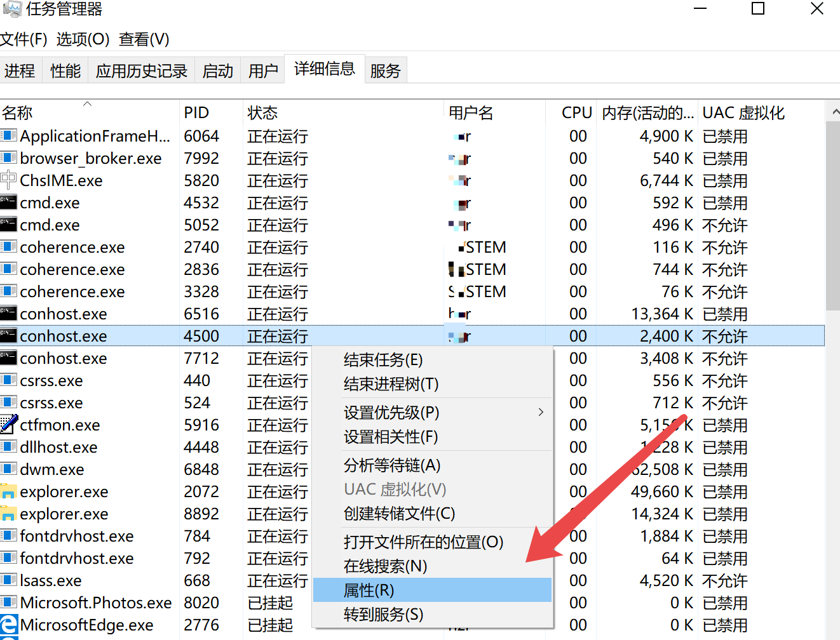This screenshot has width=840, height=640.
Task: Click the ChsIME.exe process icon
Action: coord(9,180)
